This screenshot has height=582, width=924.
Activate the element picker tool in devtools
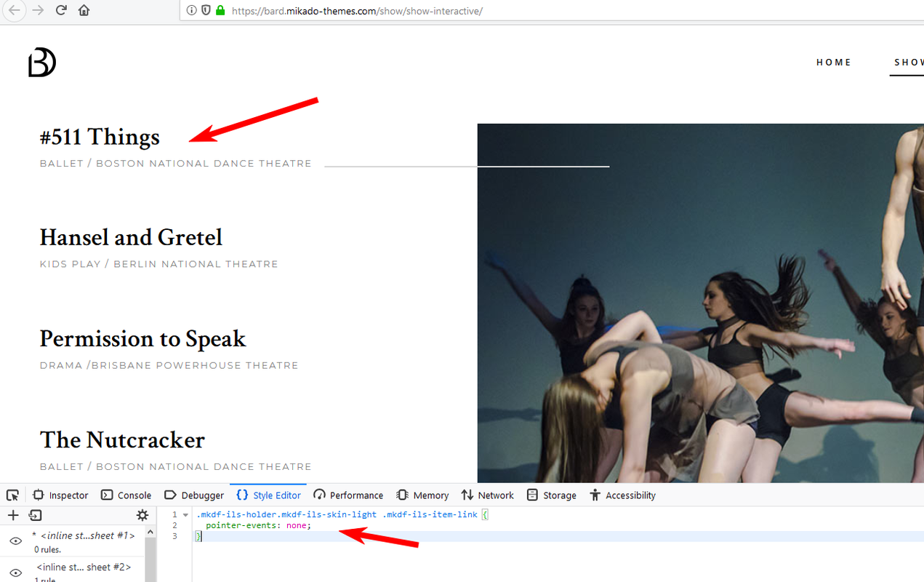pos(12,495)
